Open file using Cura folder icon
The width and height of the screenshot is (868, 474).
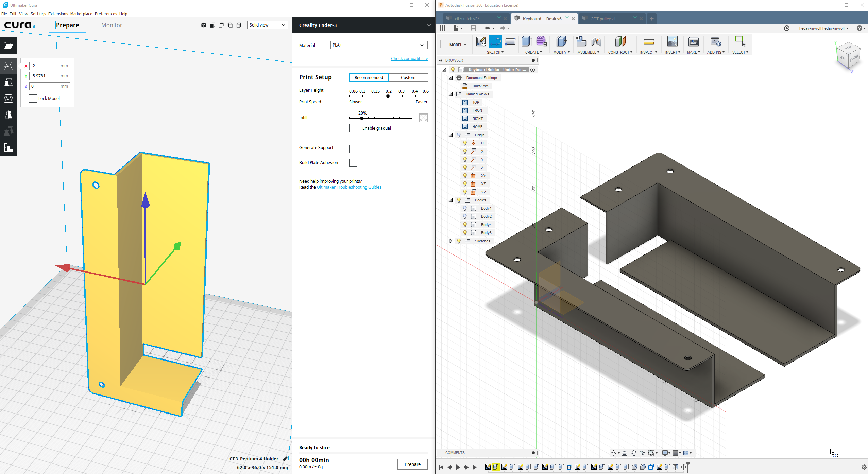click(8, 46)
